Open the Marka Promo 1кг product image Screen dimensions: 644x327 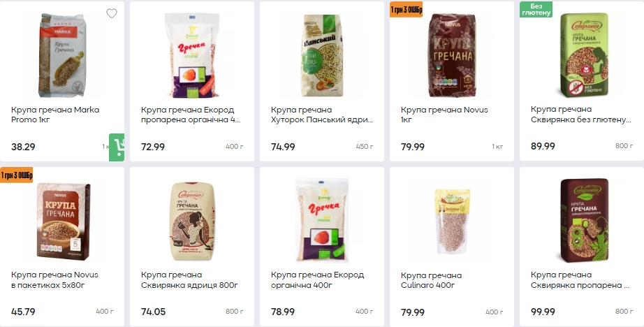[62, 55]
